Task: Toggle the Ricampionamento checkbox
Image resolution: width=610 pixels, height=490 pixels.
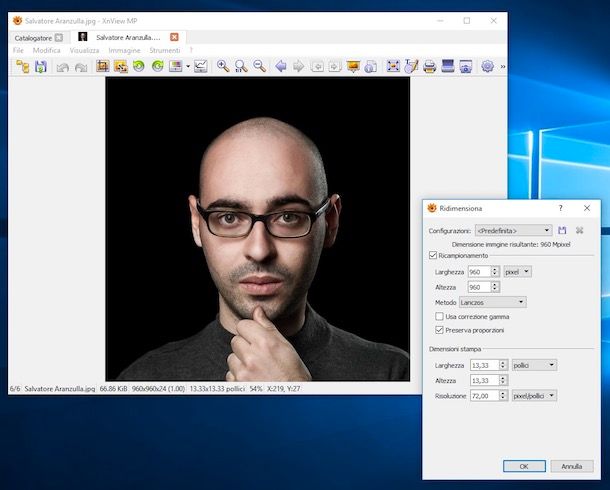Action: (433, 256)
